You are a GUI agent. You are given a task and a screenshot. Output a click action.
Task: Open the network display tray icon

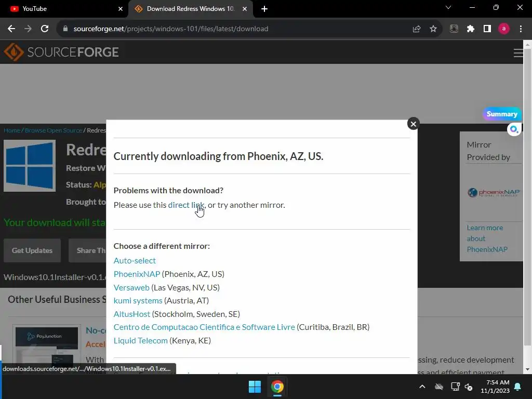[x=455, y=387]
